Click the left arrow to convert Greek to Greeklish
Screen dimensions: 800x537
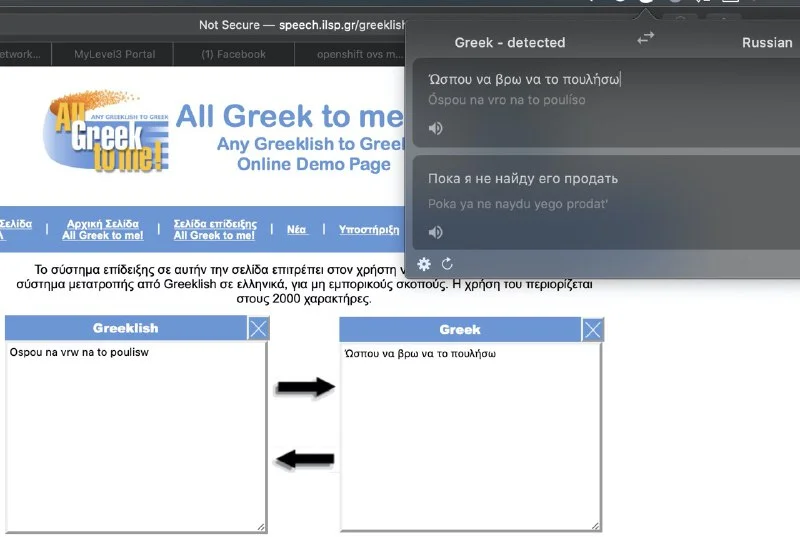point(305,459)
